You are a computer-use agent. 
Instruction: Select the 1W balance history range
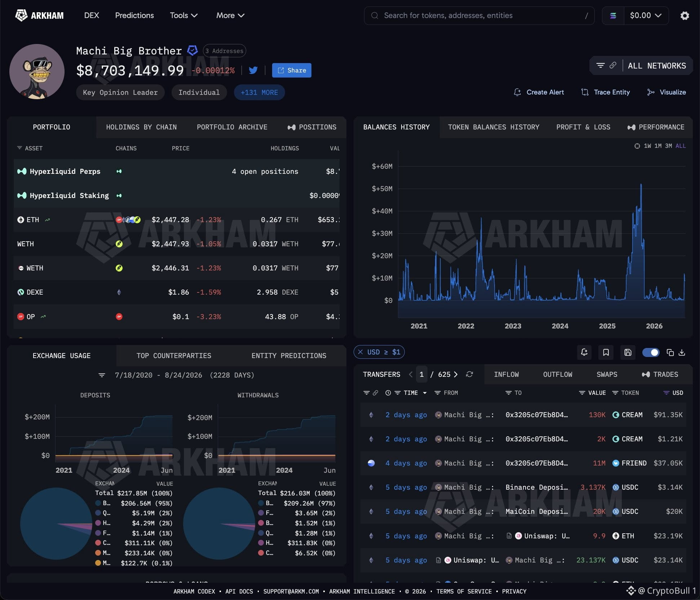647,146
